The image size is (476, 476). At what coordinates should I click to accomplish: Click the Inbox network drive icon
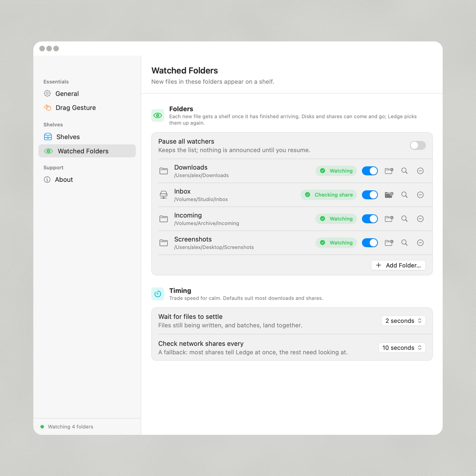point(164,195)
